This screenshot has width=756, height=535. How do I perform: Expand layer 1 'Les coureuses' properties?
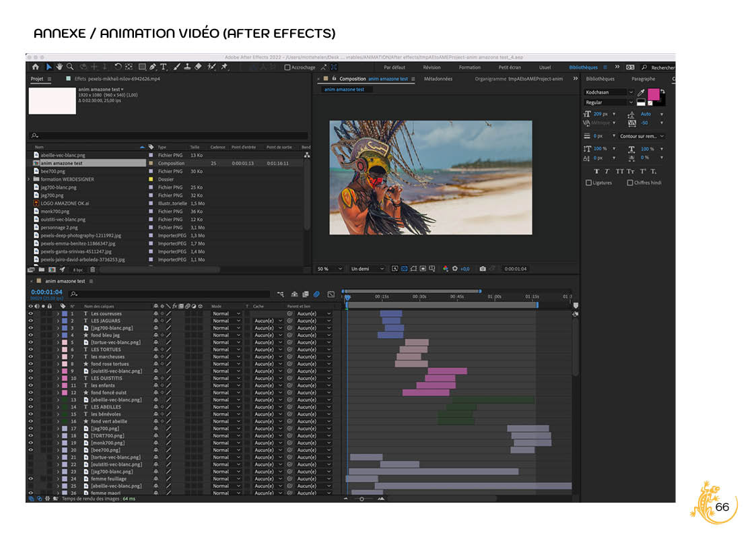[x=59, y=313]
